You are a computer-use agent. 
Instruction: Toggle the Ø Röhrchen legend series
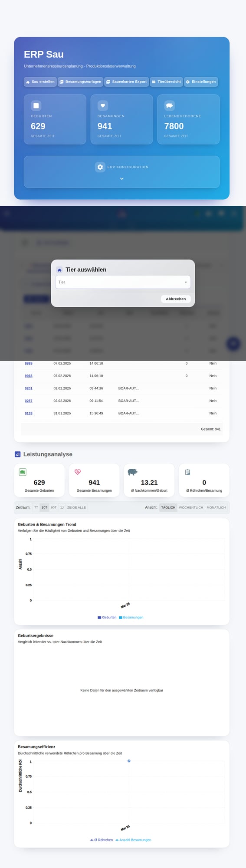pos(102,840)
